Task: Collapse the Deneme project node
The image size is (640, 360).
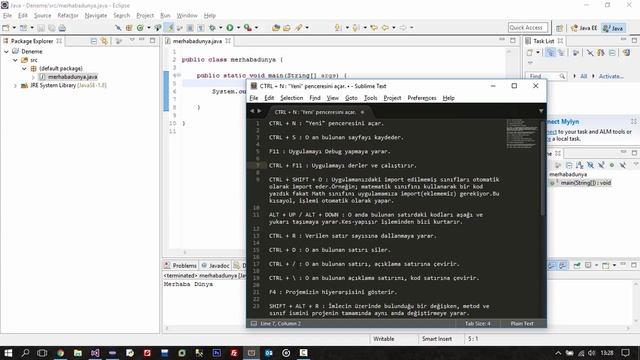Action: coord(7,51)
